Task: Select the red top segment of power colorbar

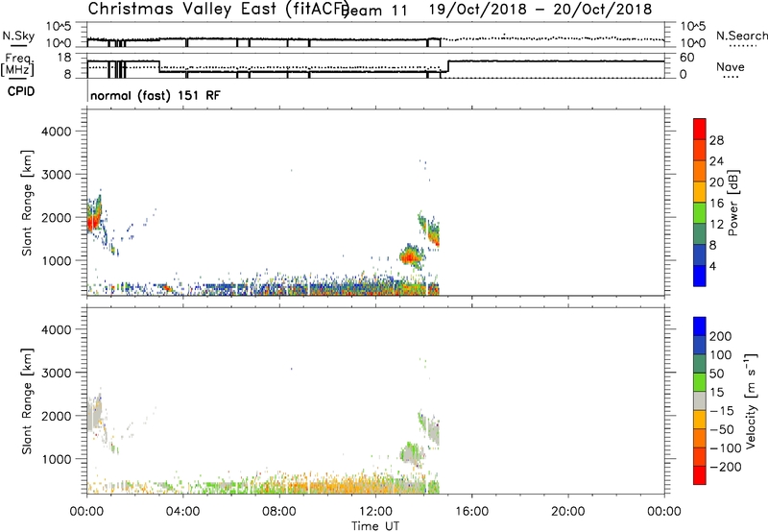Action: click(700, 129)
